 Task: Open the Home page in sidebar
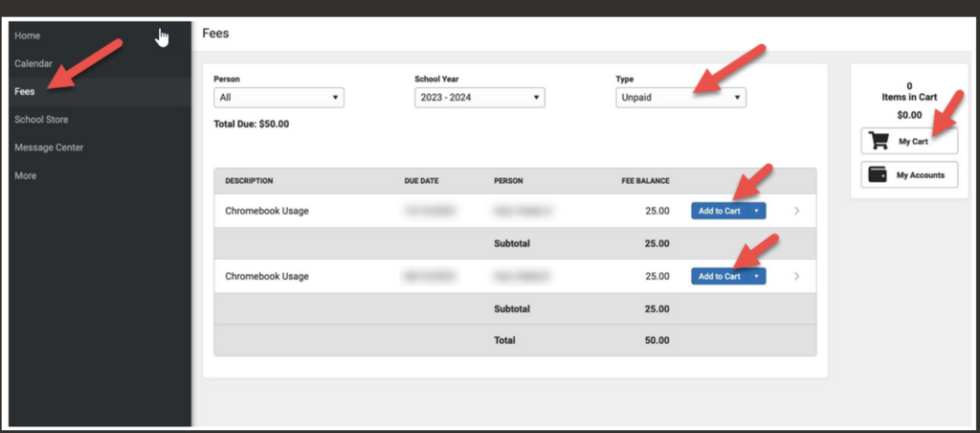[28, 35]
